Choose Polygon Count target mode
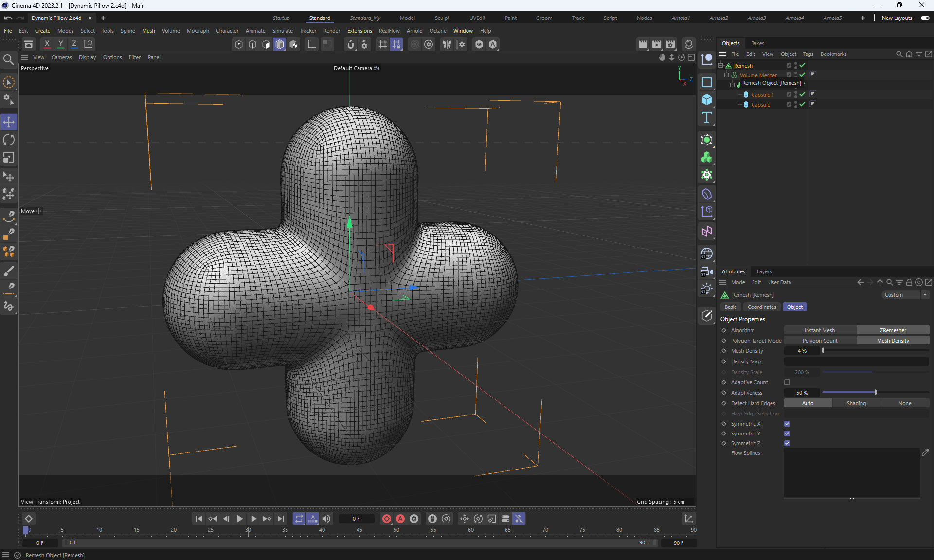Image resolution: width=934 pixels, height=560 pixels. tap(820, 341)
